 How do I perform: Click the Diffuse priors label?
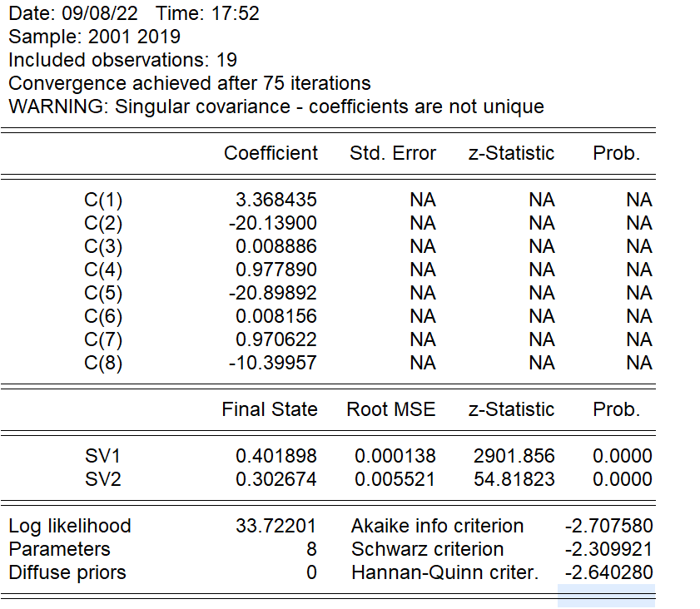67,572
